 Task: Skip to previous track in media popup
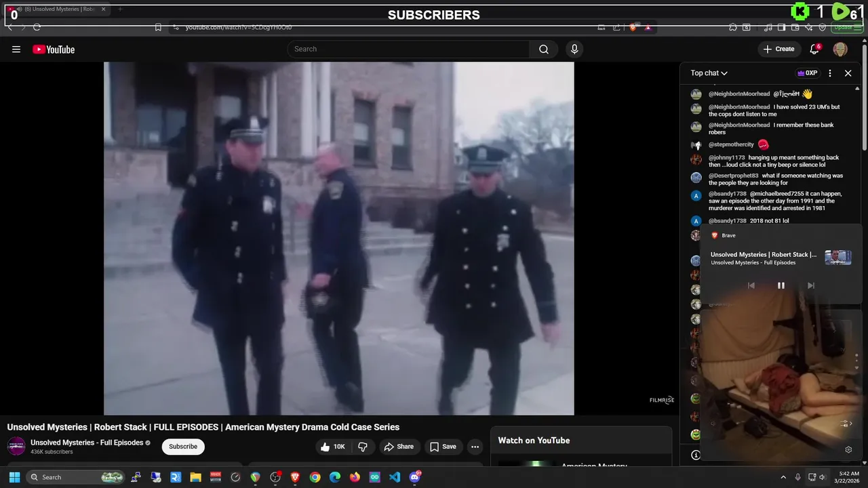pyautogui.click(x=751, y=285)
